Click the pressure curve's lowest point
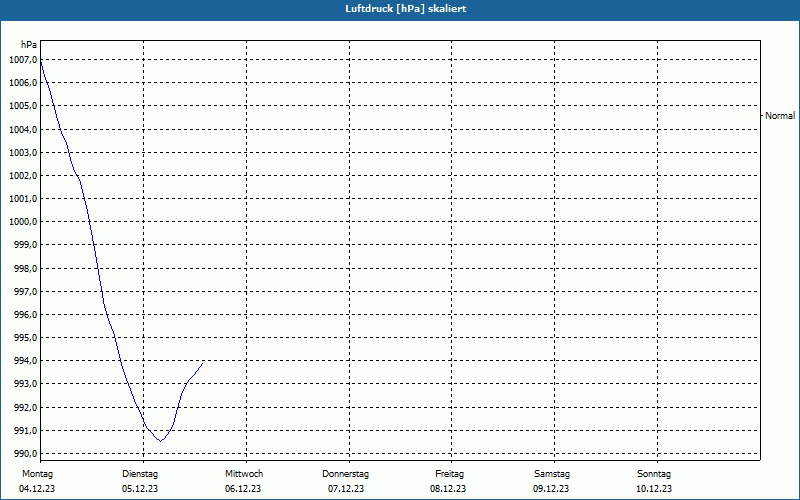The image size is (800, 500). coord(161,441)
